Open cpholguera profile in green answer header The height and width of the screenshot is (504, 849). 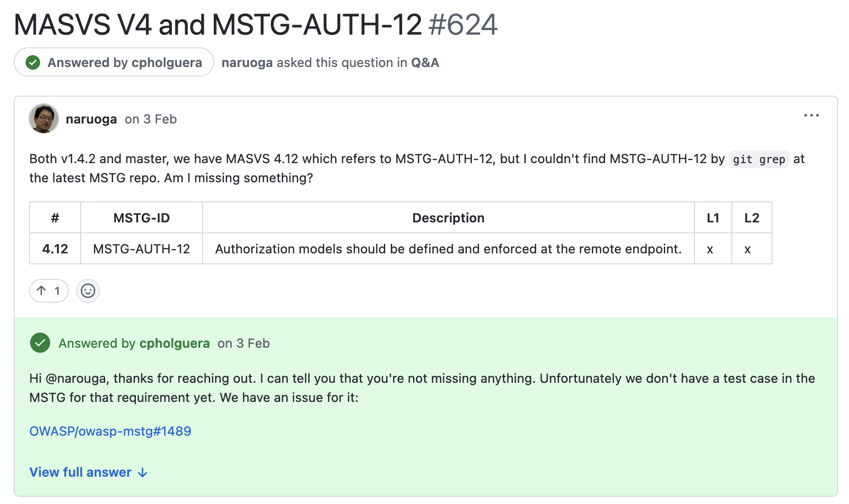coord(175,343)
